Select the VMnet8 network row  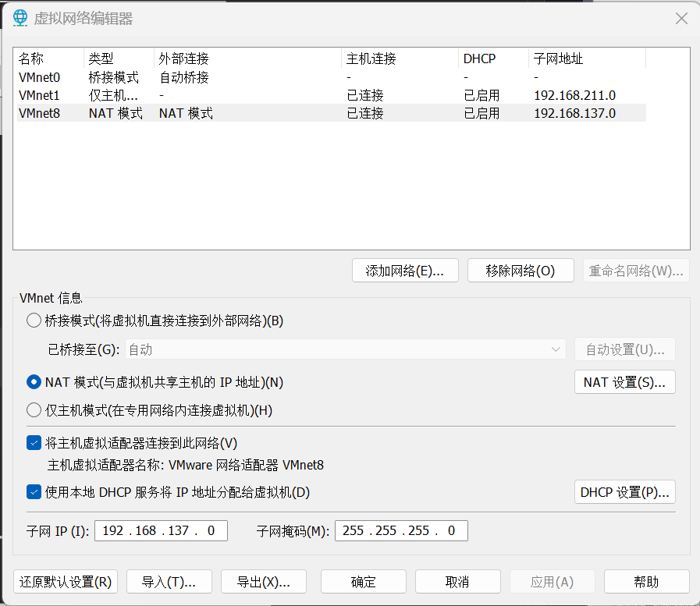point(331,113)
